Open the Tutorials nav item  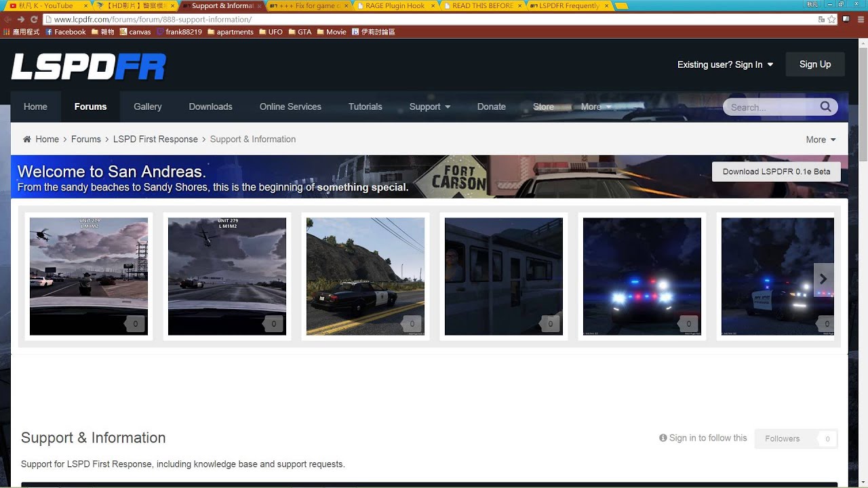click(x=365, y=106)
